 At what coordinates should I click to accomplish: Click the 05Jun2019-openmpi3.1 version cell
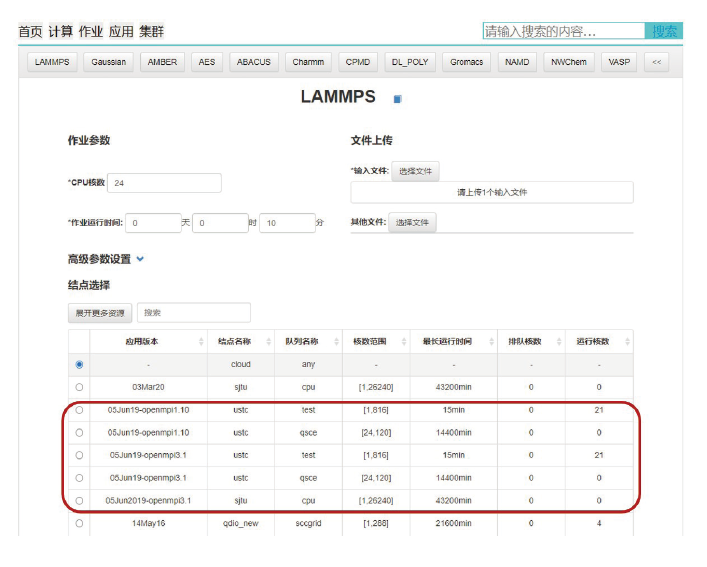[148, 501]
